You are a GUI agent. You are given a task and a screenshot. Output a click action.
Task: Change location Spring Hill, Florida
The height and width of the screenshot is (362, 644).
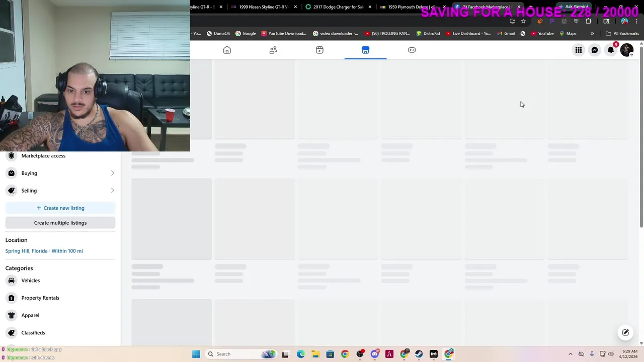point(44,251)
